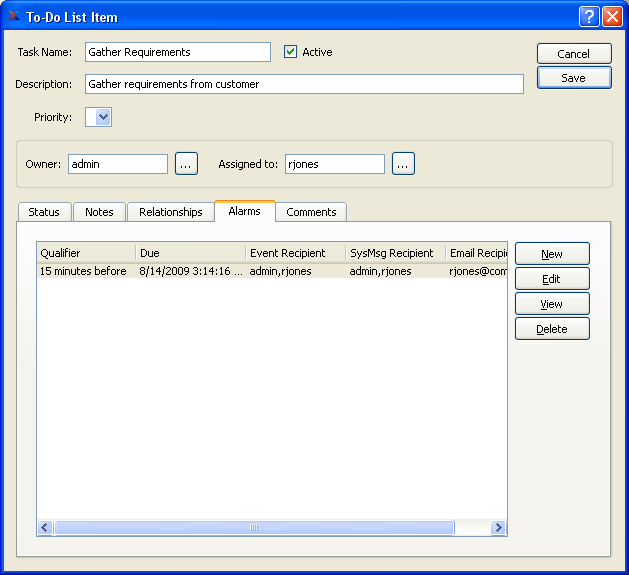Click the Event Recipient column header
This screenshot has width=629, height=575.
pyautogui.click(x=296, y=253)
